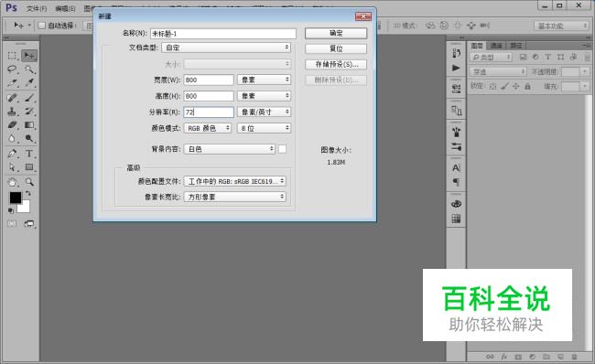Open the Actions panel play icon
Screen dimensions: 595x364
tap(456, 69)
